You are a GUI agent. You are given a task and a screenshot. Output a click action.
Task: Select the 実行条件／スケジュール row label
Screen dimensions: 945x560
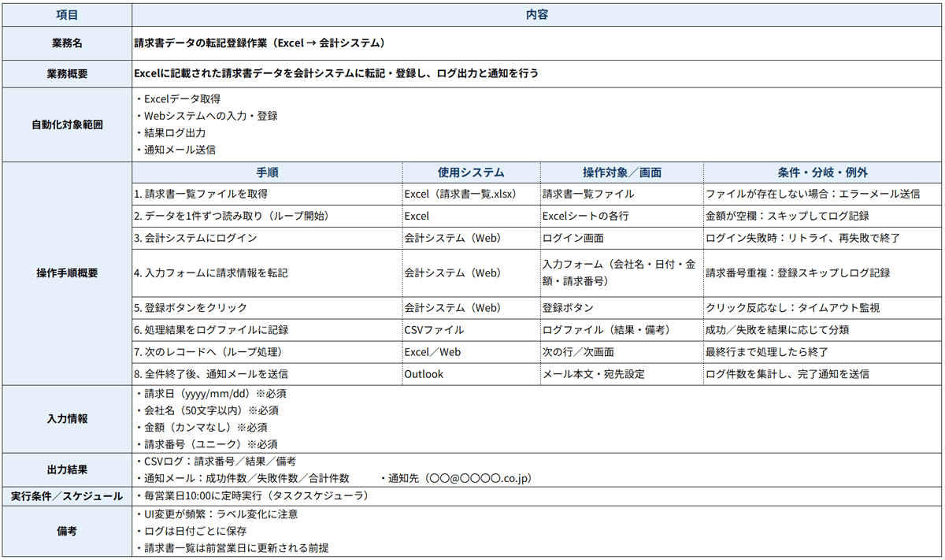(x=66, y=497)
